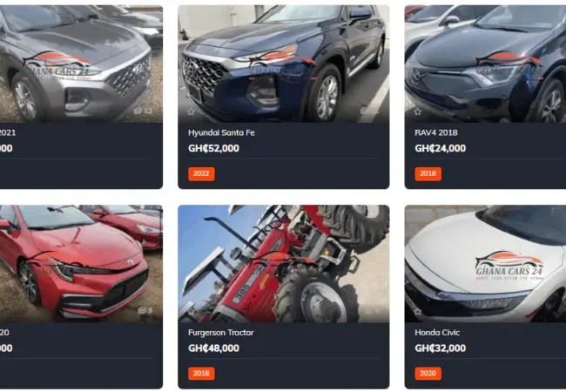View the white Honda Civic image
Screen dimensions: 566x392
pos(485,264)
